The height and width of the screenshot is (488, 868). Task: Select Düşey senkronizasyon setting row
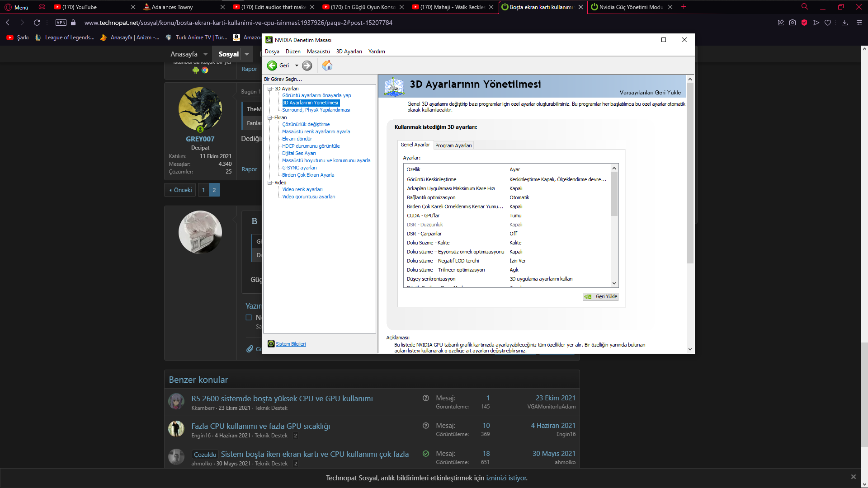pyautogui.click(x=507, y=279)
